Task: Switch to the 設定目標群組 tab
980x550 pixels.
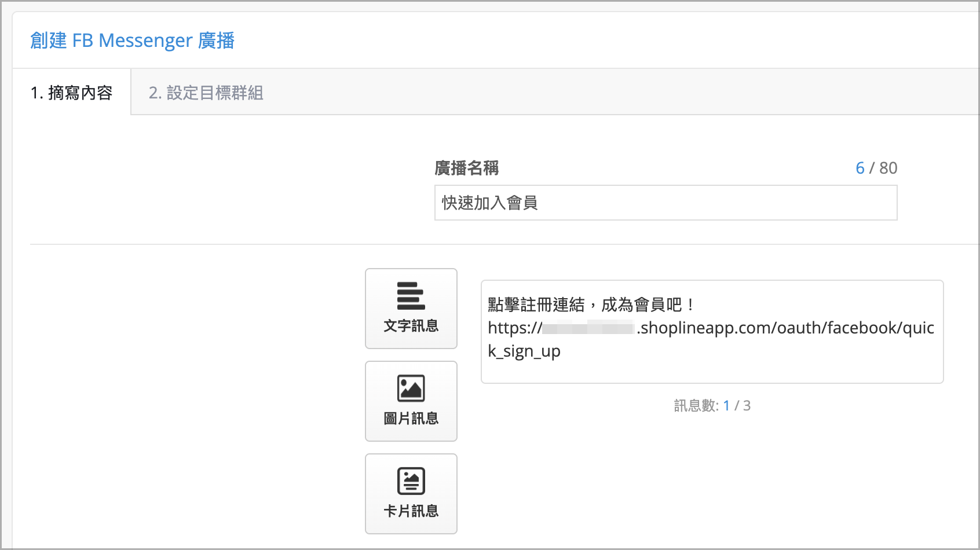Action: coord(207,93)
